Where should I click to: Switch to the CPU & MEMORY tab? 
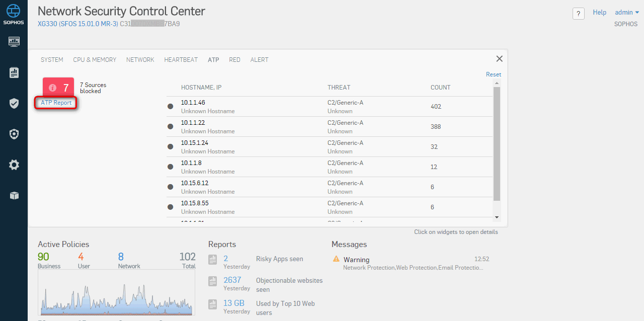[x=95, y=60]
